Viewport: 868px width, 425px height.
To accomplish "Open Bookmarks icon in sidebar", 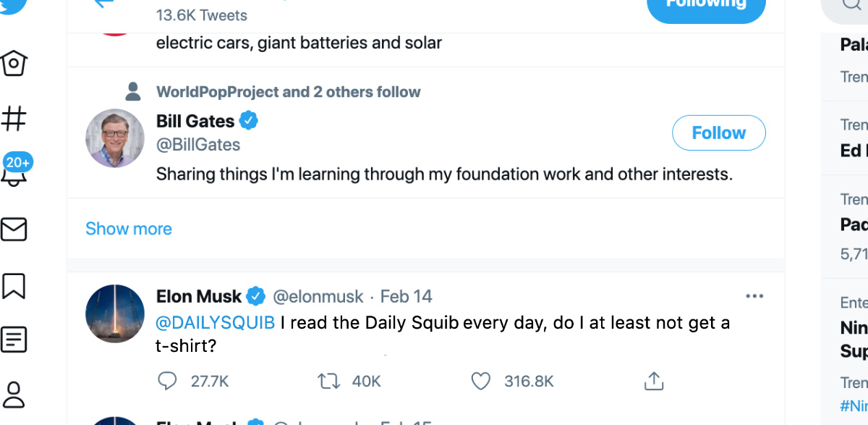I will point(14,285).
